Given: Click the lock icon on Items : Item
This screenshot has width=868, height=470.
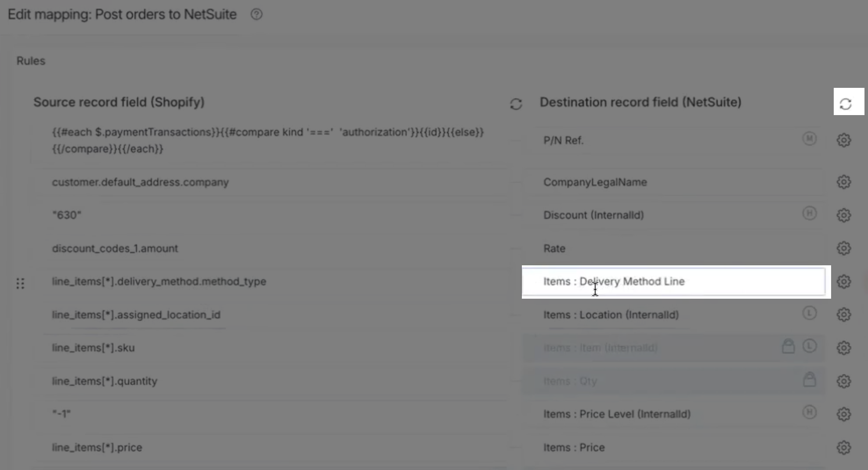Looking at the screenshot, I should pos(788,346).
